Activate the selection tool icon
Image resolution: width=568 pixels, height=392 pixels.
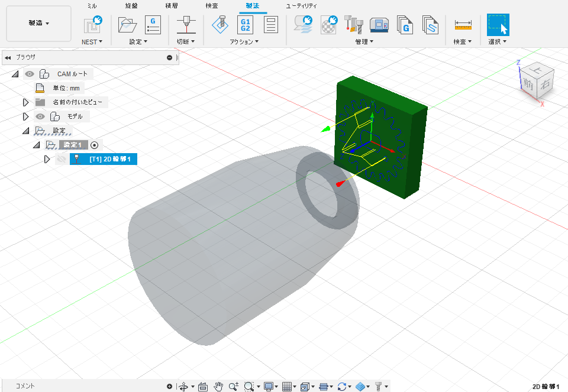click(x=498, y=25)
